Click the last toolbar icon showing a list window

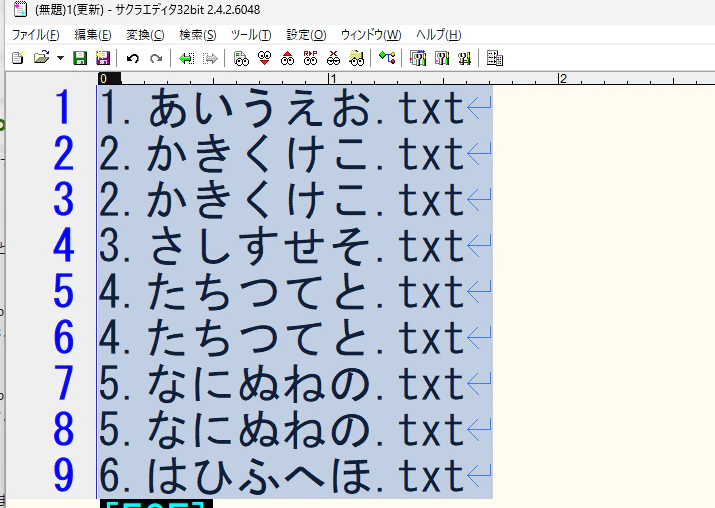pos(495,58)
